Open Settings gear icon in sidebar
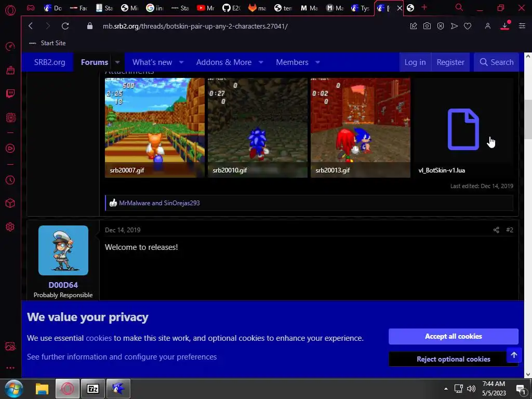 point(10,227)
